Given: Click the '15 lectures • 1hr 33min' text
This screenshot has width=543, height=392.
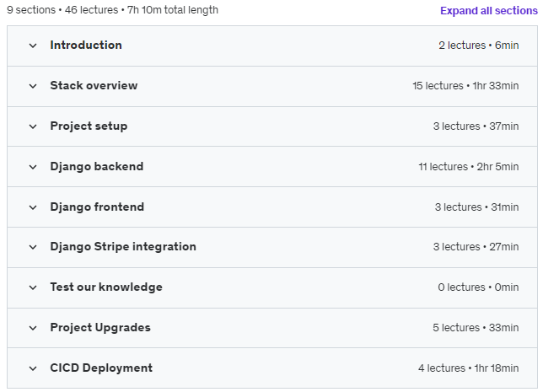Looking at the screenshot, I should click(465, 86).
